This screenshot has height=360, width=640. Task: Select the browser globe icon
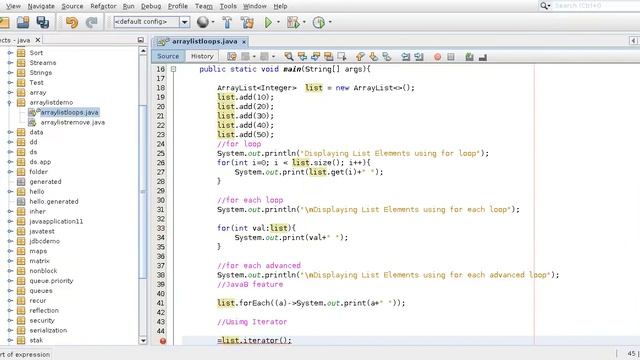pyautogui.click(x=202, y=22)
